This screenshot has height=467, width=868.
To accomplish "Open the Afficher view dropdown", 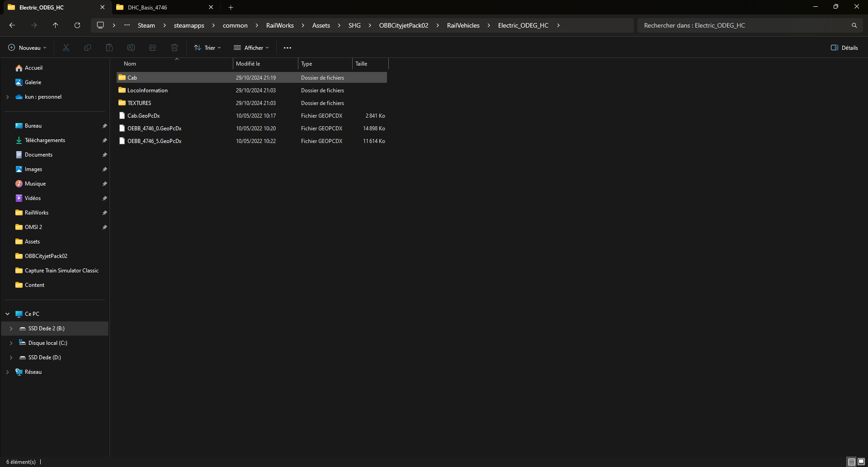I will pyautogui.click(x=251, y=48).
